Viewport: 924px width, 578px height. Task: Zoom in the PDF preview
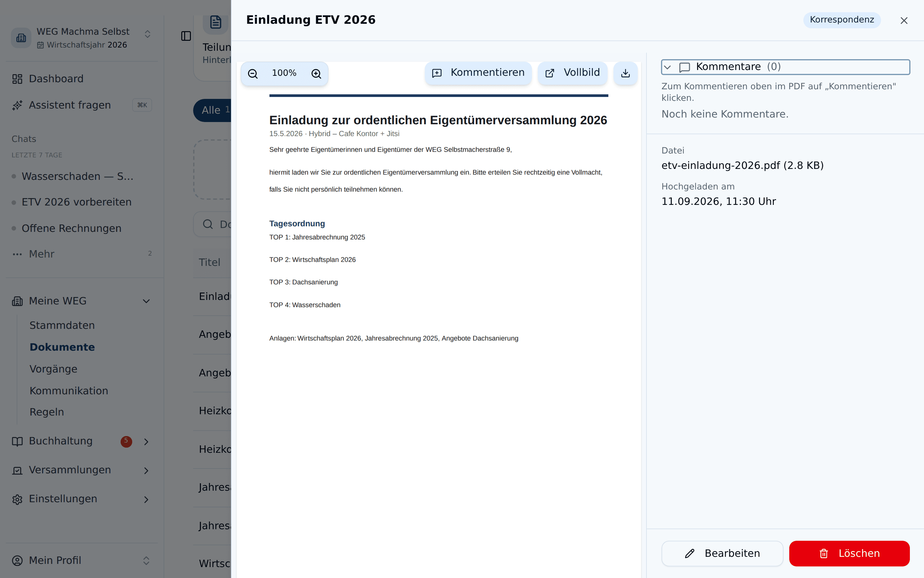coord(316,74)
